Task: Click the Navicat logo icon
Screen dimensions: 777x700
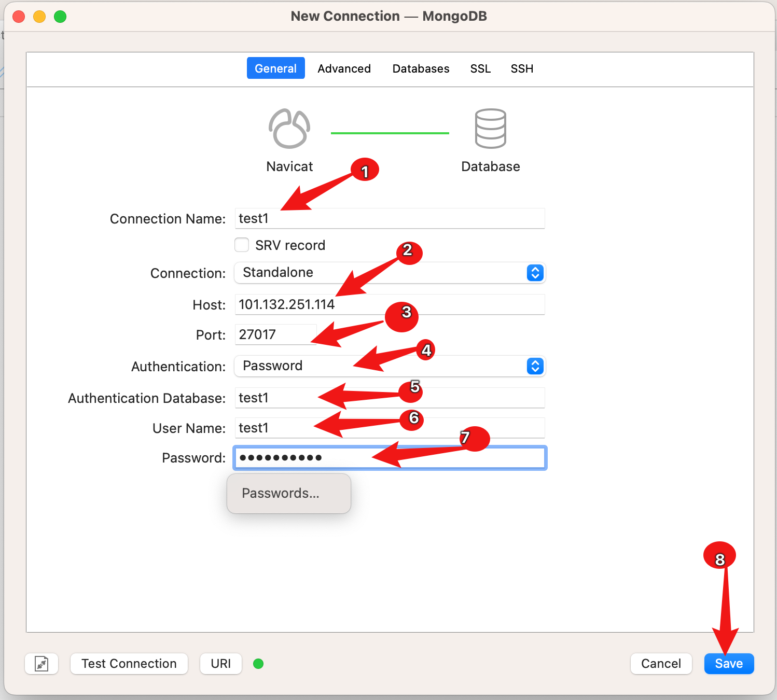Action: click(289, 129)
